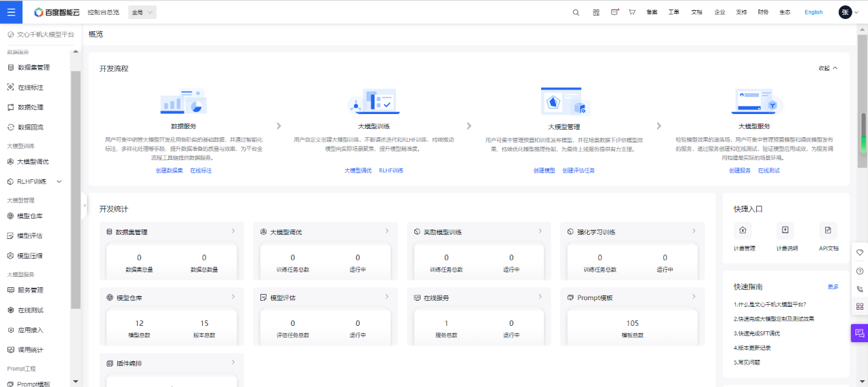868x387 pixels.
Task: Open the 数据集管理 stats card arrow
Action: click(x=233, y=232)
